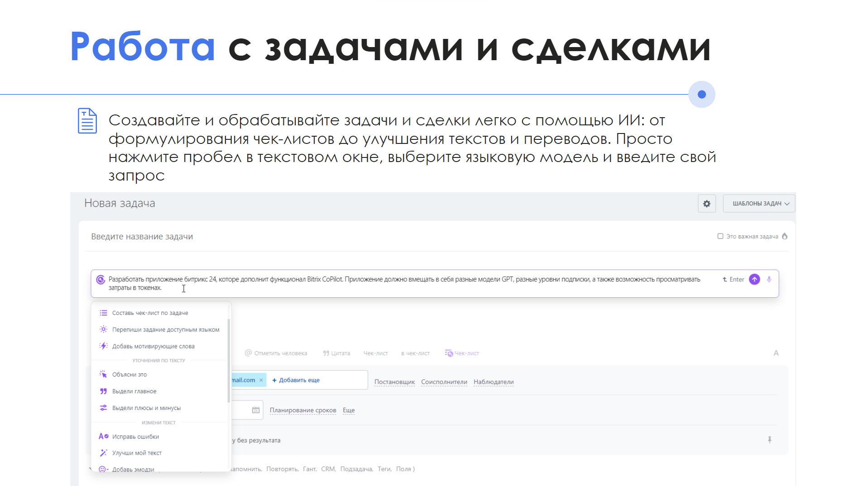Screen dimensions: 868x486
Task: Choose 'Исправь ошибки' from CoPilot menu
Action: coord(135,436)
